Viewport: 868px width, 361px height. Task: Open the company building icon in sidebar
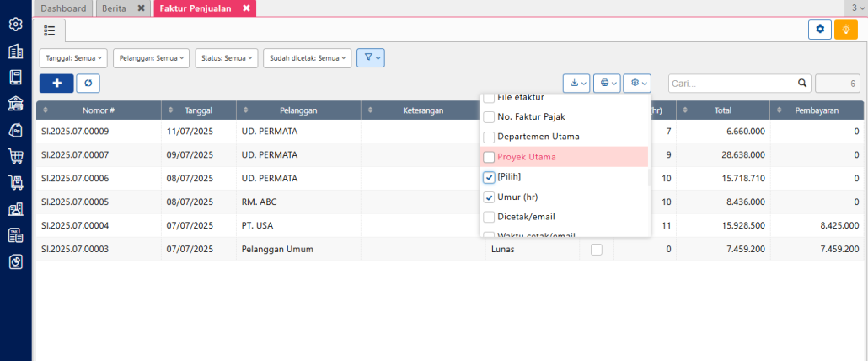tap(15, 51)
